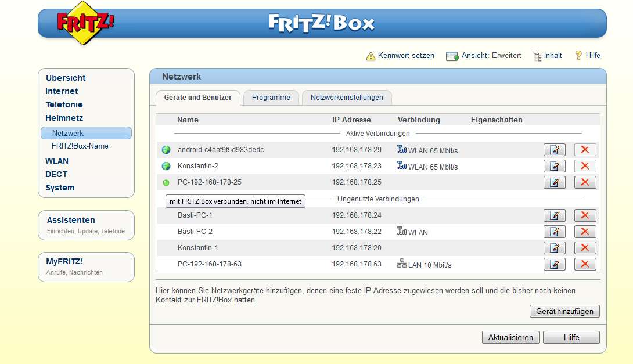Viewport: 633px width, 364px height.
Task: Open the Heimnetz menu section
Action: tap(64, 118)
